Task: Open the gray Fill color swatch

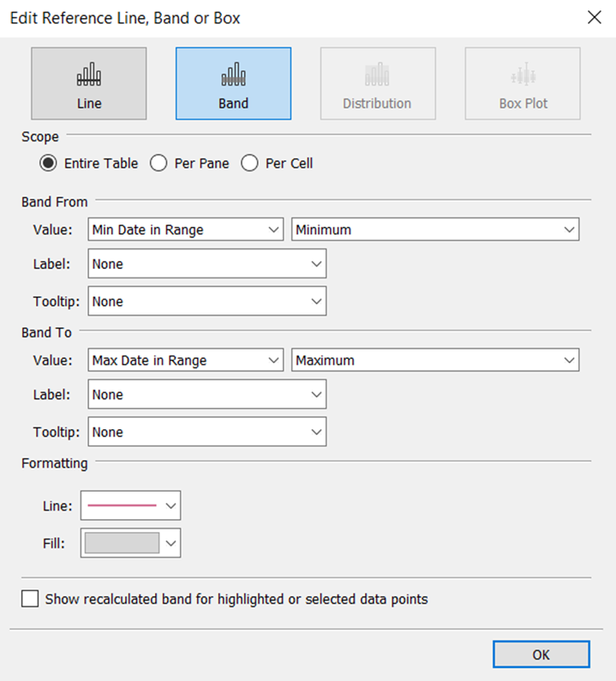Action: [x=131, y=543]
